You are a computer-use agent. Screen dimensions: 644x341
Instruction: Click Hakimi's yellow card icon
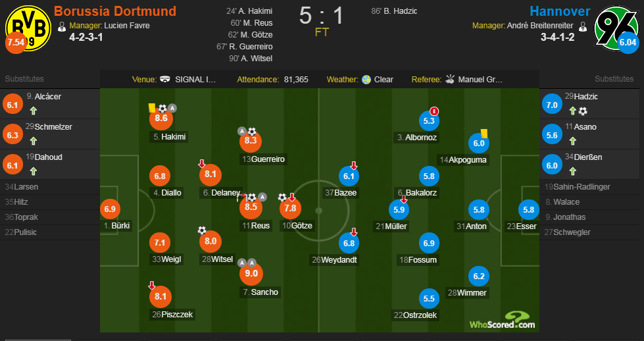point(151,108)
